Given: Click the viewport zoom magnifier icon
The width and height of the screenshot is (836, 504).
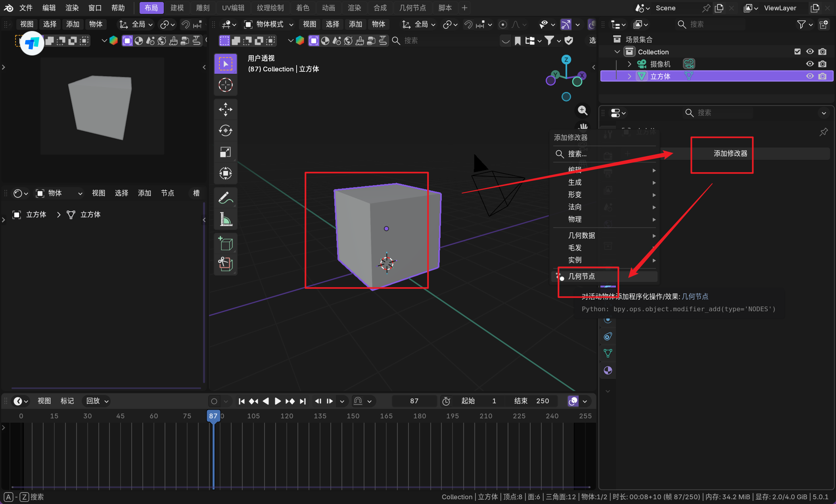Looking at the screenshot, I should coord(582,111).
